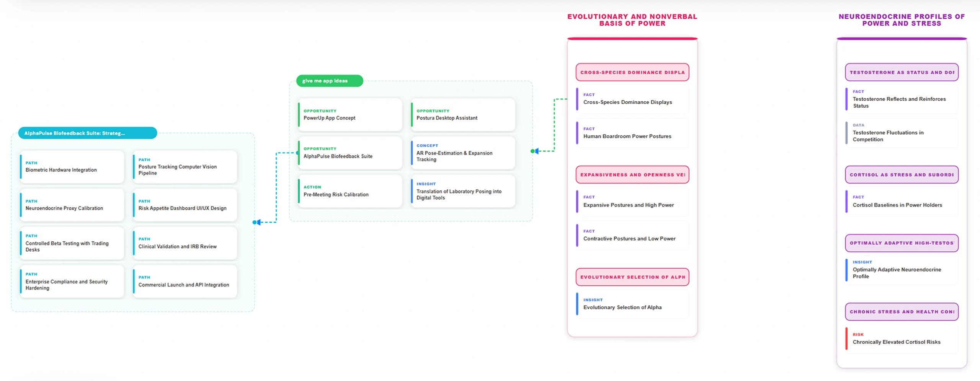Select the AlphaPulse Biofeedback Suite opportunity card
Viewport: 980px width, 381px height.
pyautogui.click(x=350, y=153)
